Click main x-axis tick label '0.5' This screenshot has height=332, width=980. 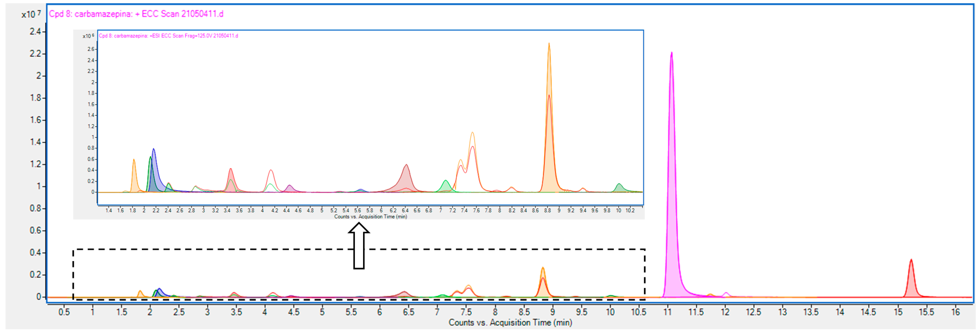coord(64,312)
